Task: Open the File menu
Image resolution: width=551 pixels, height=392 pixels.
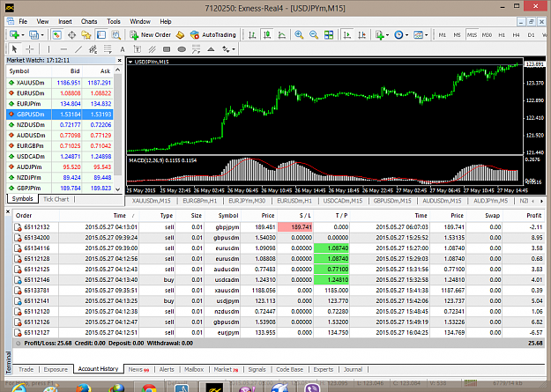Action: (x=23, y=21)
